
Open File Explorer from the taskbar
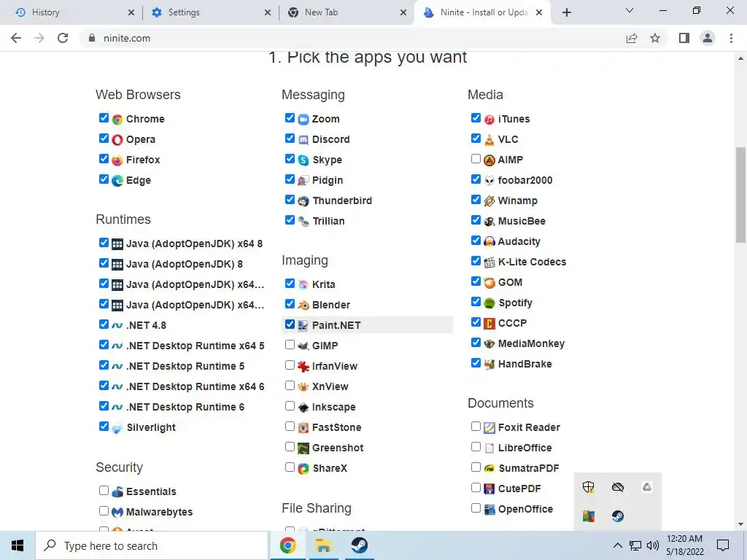[x=323, y=545]
